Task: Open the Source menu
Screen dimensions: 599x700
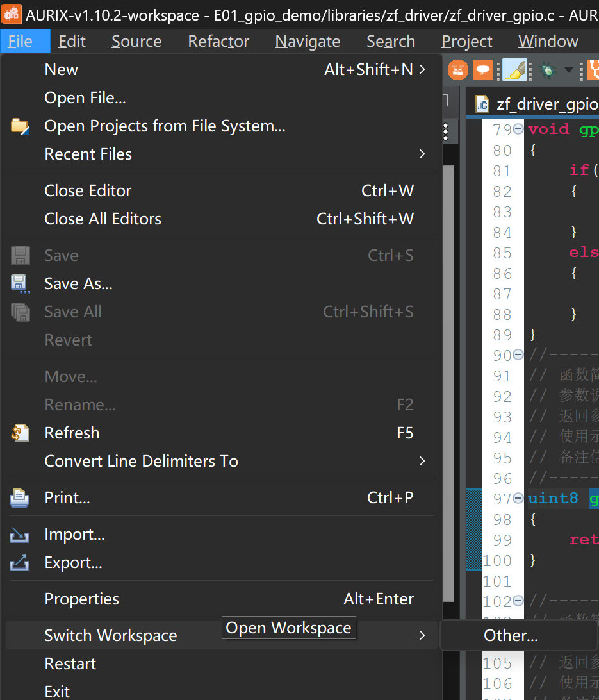Action: (136, 41)
